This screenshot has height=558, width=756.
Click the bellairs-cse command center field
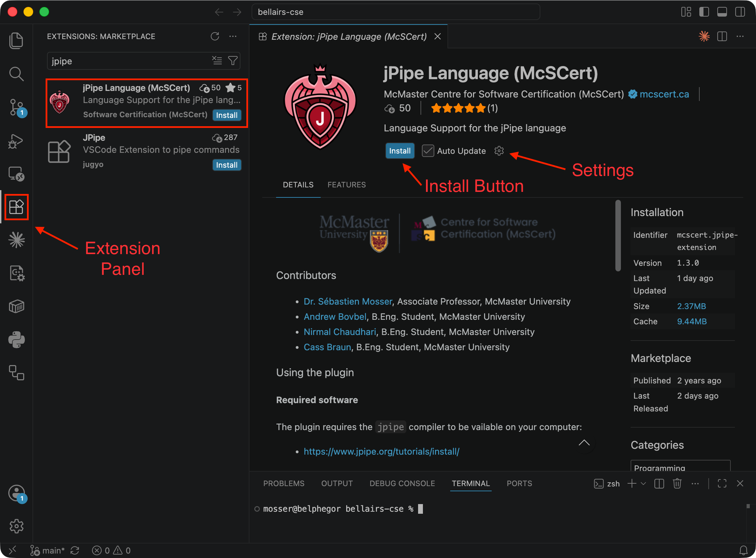click(396, 12)
